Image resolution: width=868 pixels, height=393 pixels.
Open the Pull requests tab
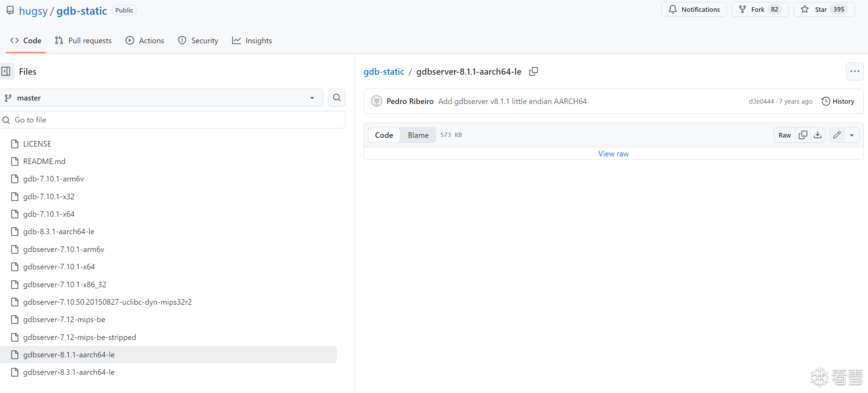coord(83,40)
